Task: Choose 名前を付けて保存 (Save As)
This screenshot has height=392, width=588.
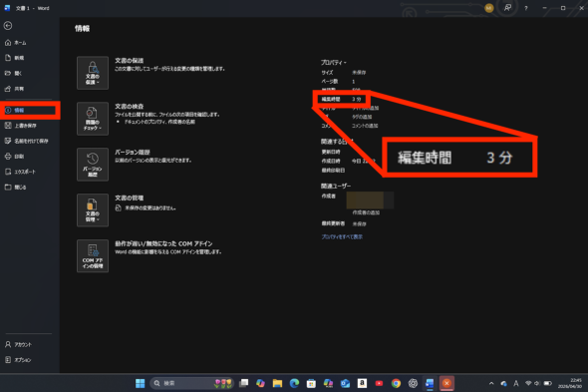Action: 26,141
